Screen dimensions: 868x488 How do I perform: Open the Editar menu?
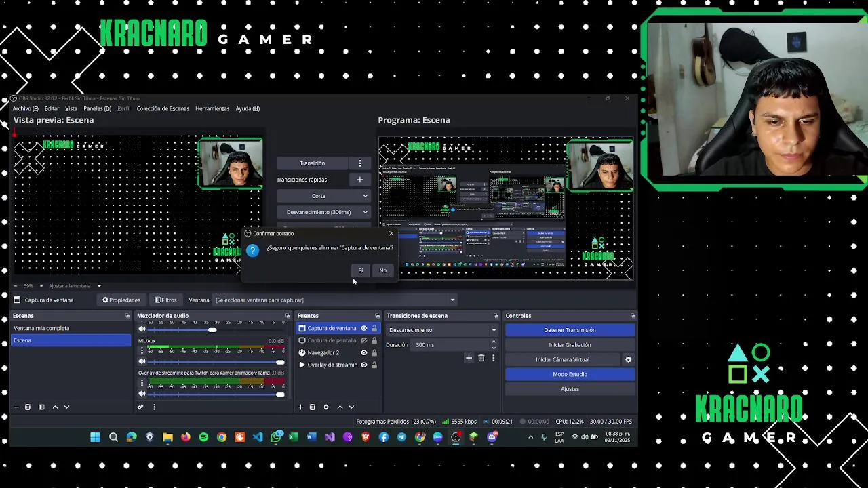tap(52, 108)
